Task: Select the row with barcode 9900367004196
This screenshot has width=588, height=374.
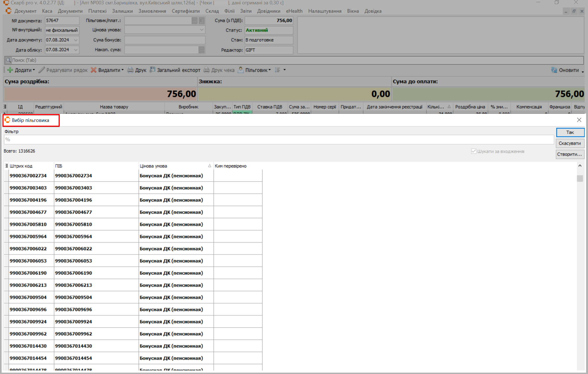Action: coord(28,200)
